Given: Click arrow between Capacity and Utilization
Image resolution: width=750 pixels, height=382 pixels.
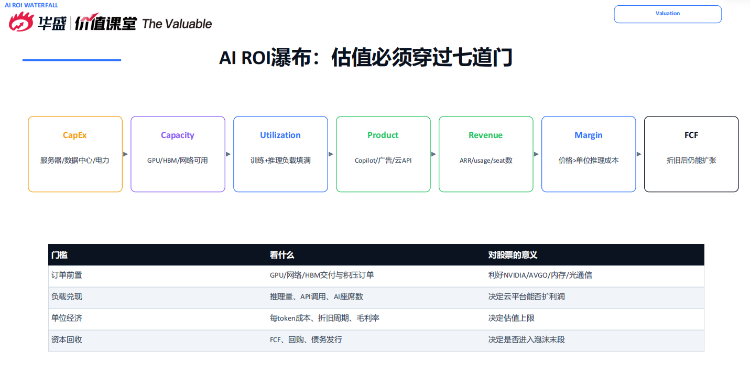Looking at the screenshot, I should pos(229,154).
